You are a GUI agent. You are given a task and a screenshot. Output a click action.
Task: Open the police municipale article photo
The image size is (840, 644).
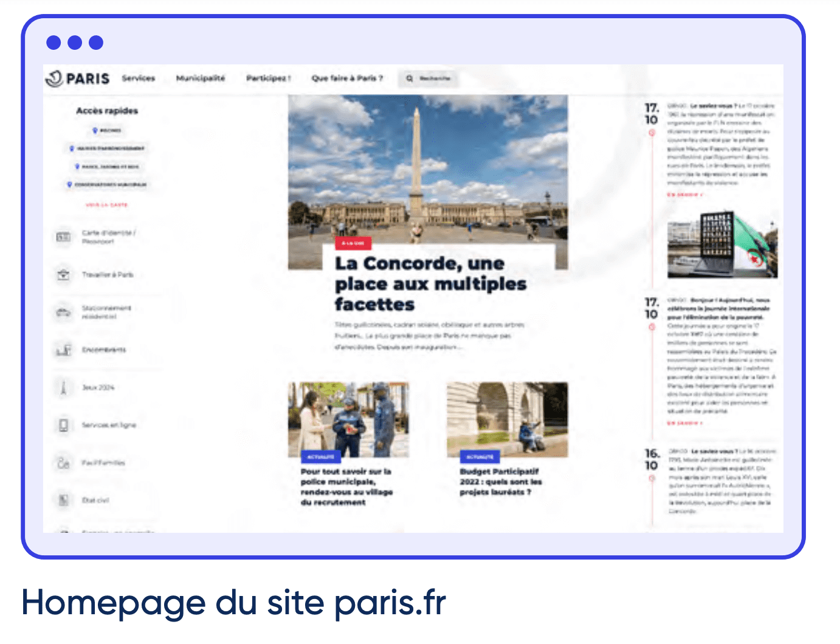(x=348, y=419)
